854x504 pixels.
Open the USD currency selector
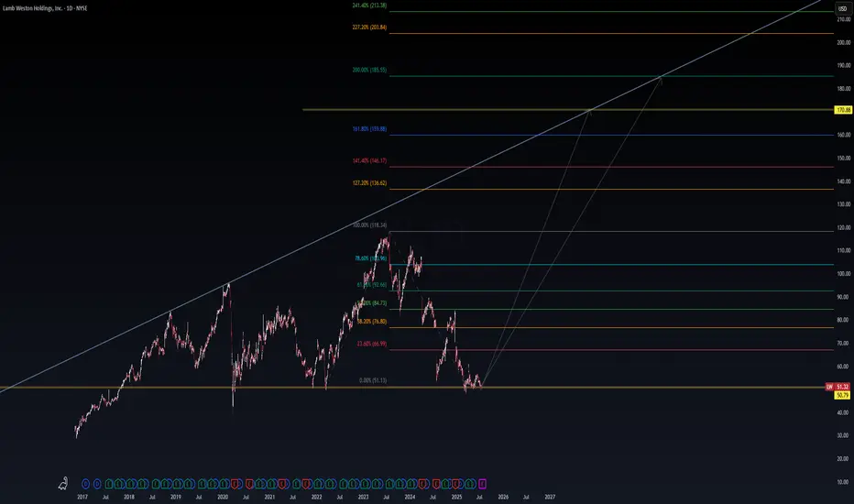point(842,9)
